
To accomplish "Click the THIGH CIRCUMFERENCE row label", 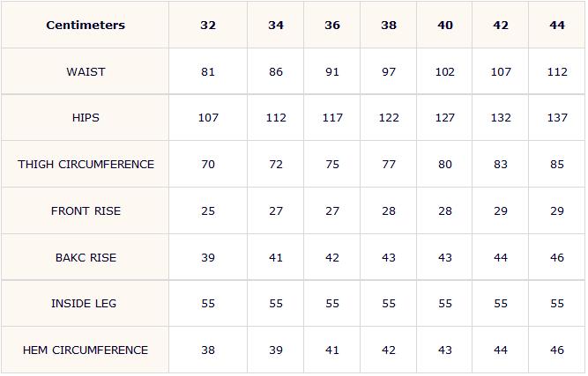I will coord(86,164).
